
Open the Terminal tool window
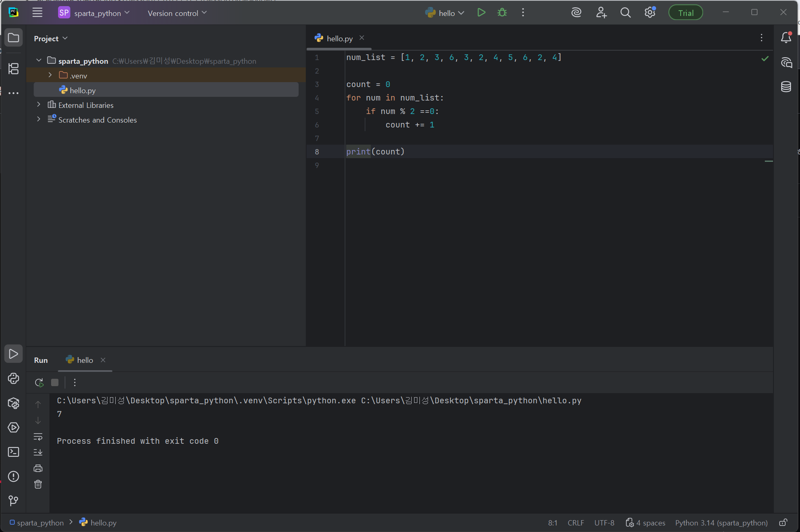13,452
